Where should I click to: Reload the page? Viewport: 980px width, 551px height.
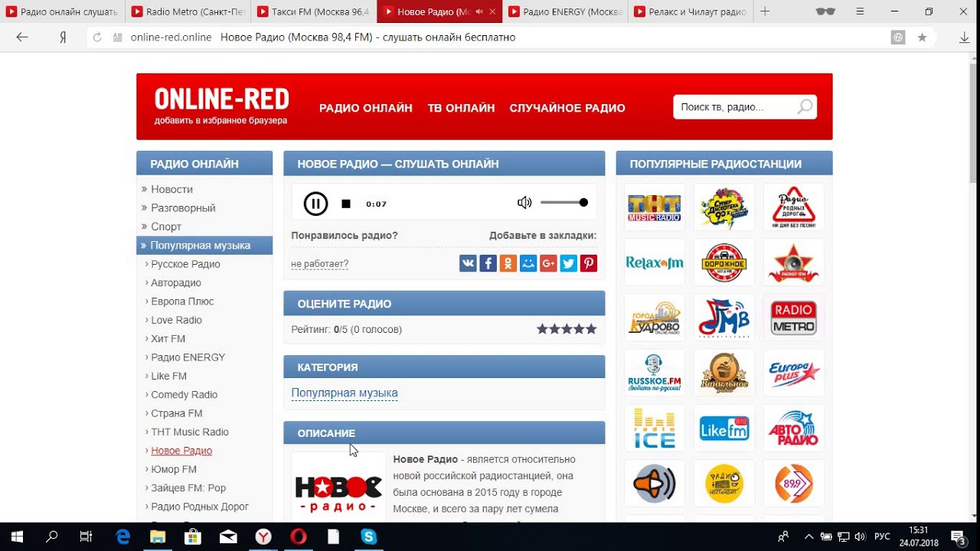(97, 37)
